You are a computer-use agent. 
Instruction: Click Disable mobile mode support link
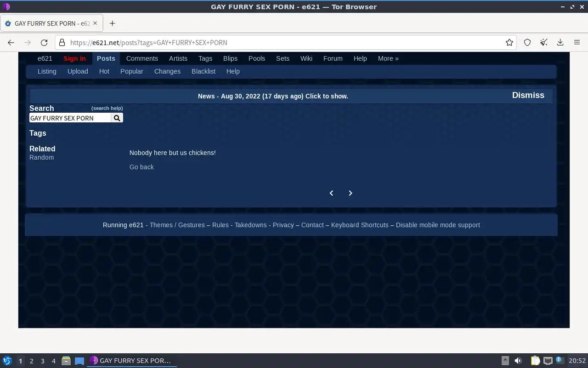tap(438, 225)
